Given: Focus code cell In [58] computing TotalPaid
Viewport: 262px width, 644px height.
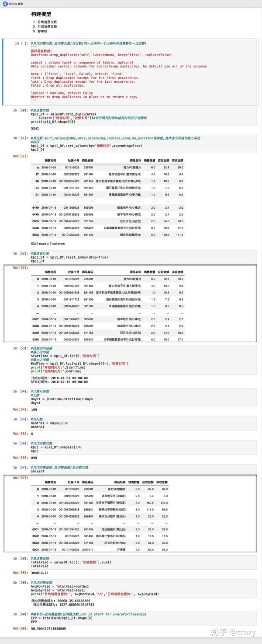Looking at the screenshot, I should pos(144,562).
